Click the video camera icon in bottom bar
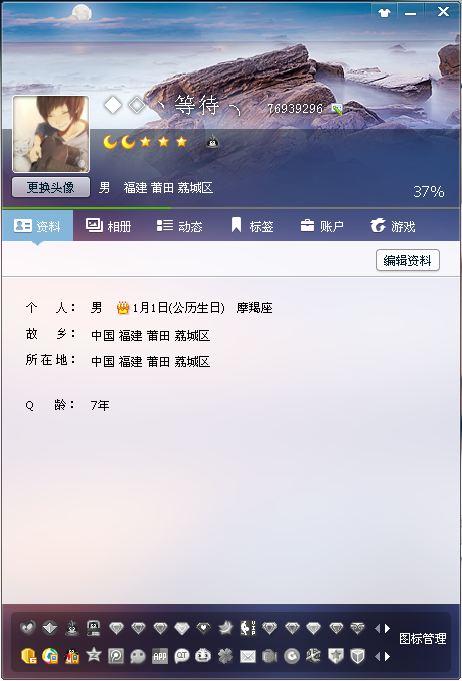The image size is (462, 681). click(269, 656)
